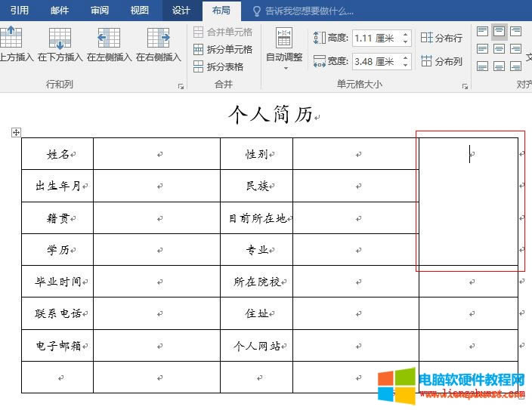Image resolution: width=532 pixels, height=410 pixels.
Task: Align cell text bottom right
Action: [515, 66]
